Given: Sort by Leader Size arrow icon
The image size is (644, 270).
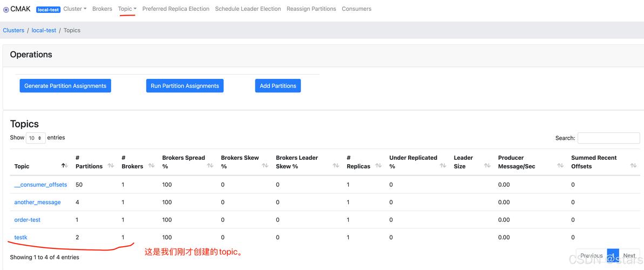Looking at the screenshot, I should point(487,166).
